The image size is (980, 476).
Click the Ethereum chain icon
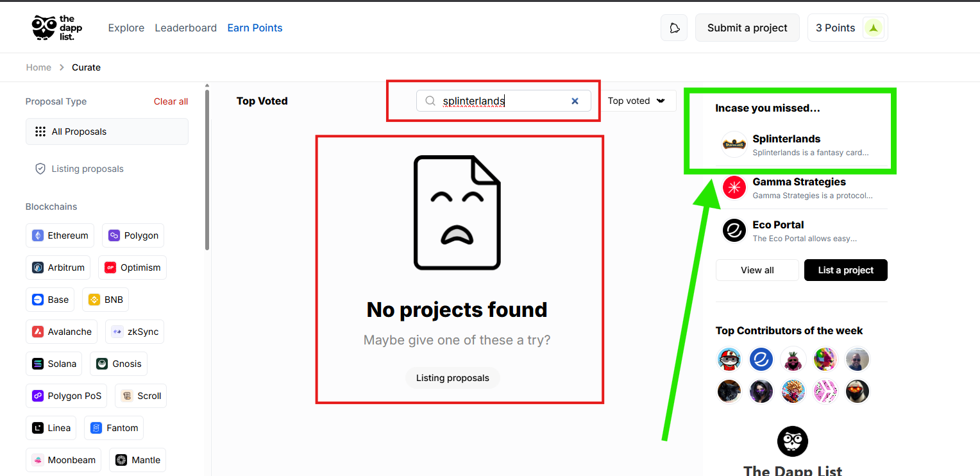coord(38,235)
